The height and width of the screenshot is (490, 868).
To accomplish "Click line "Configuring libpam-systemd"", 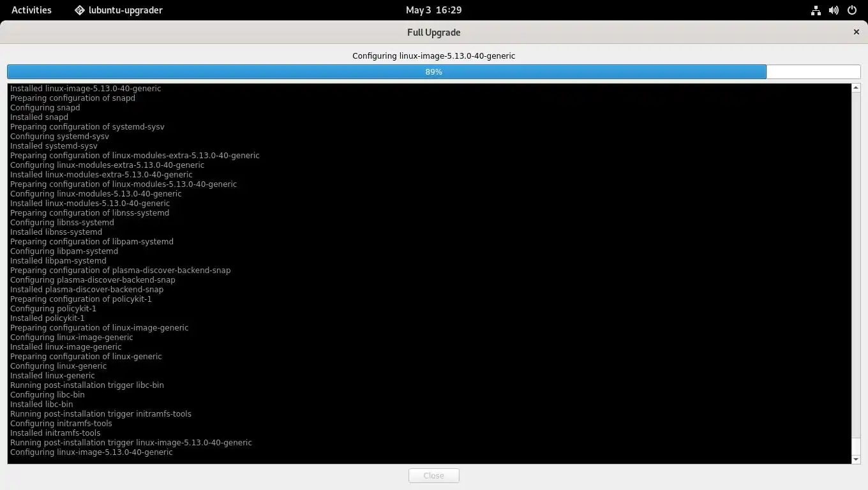I will click(x=64, y=251).
